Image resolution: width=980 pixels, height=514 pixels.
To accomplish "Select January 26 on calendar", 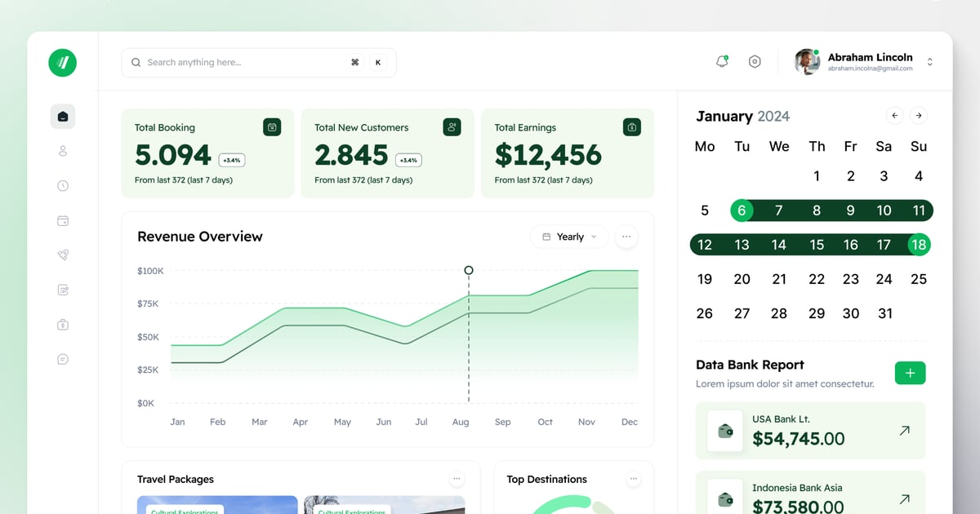I will pyautogui.click(x=705, y=313).
